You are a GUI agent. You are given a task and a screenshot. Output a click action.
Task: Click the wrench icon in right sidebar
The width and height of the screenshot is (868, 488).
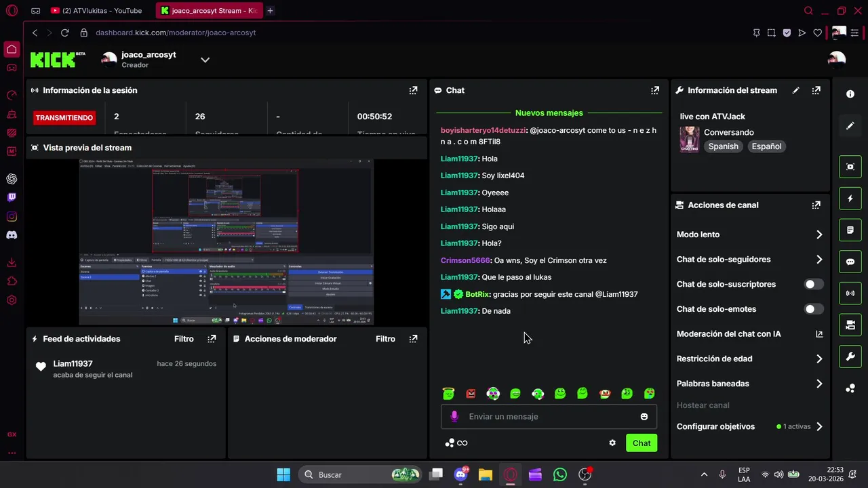850,357
